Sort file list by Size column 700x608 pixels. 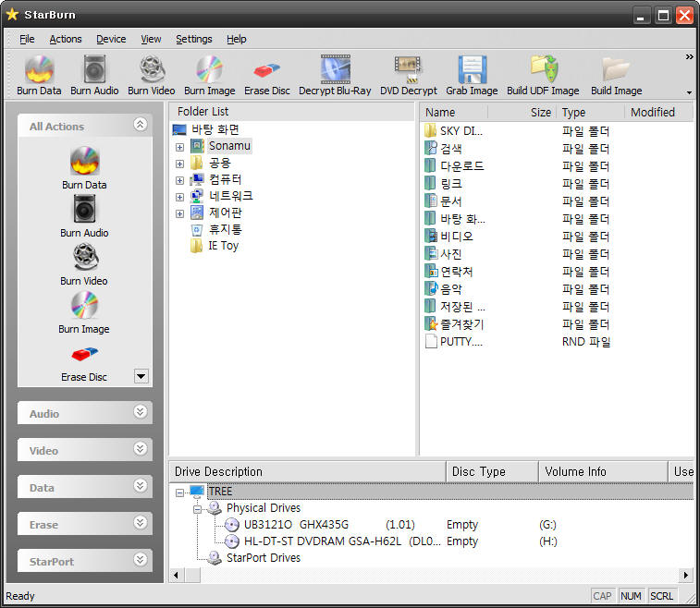522,113
